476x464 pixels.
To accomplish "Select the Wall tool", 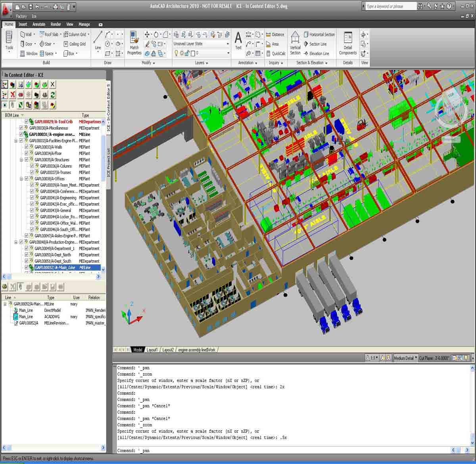I will (x=26, y=34).
